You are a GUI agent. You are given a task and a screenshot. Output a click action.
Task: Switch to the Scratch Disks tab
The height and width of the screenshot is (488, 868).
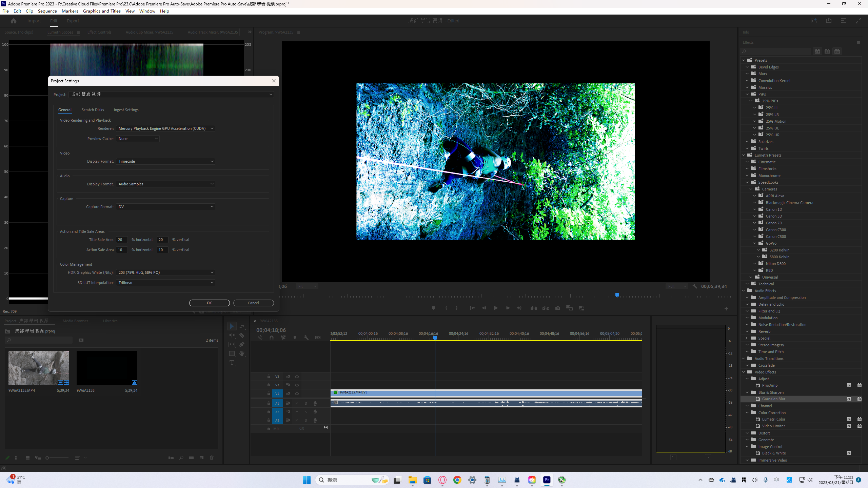tap(93, 110)
